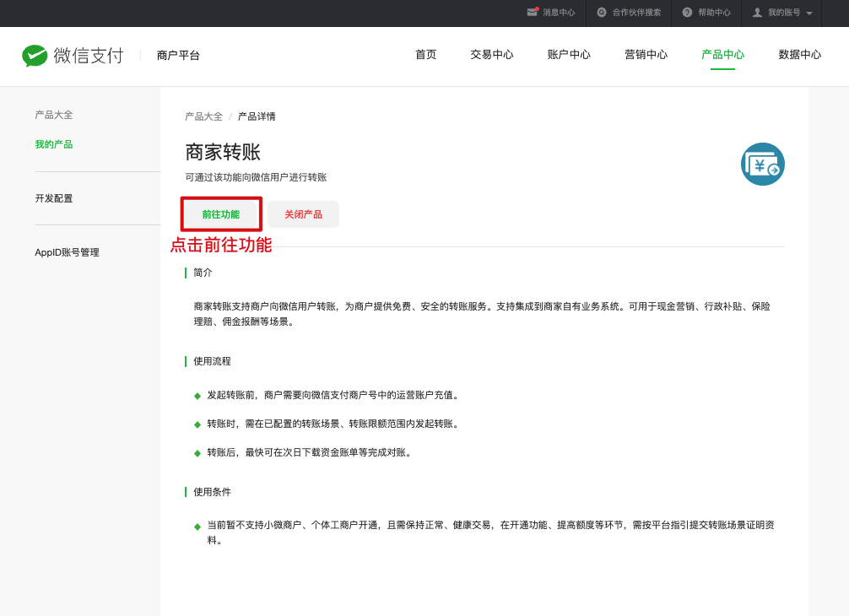Click the bullet text starting 发起转账前
The width and height of the screenshot is (849, 616).
(x=334, y=395)
